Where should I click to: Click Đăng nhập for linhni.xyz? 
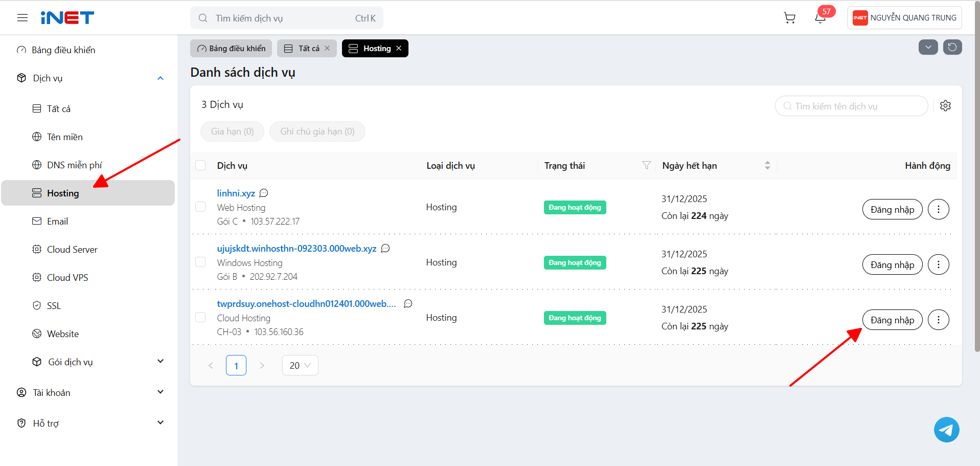[892, 209]
